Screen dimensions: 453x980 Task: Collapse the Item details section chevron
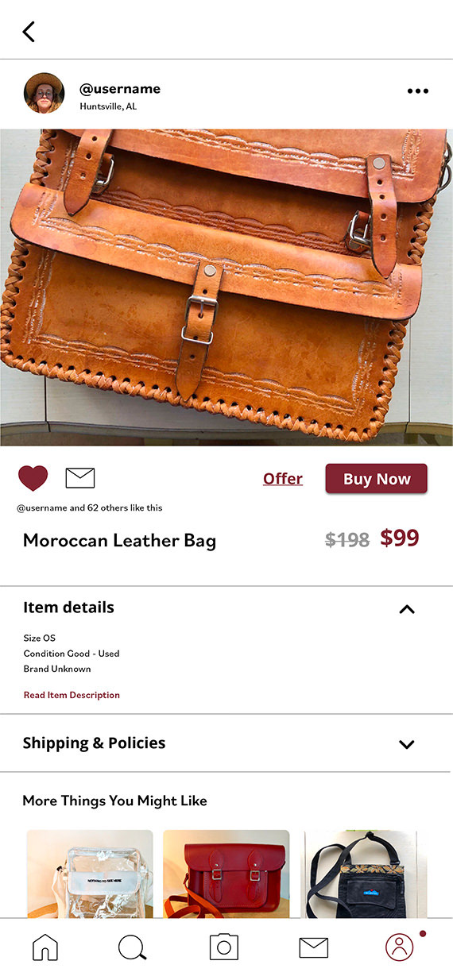point(407,609)
